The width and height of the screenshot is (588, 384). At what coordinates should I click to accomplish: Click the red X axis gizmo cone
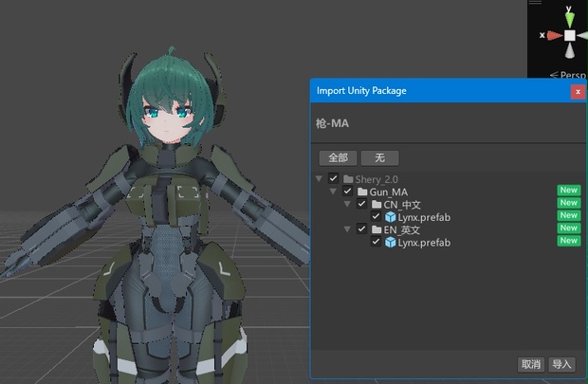[x=555, y=36]
